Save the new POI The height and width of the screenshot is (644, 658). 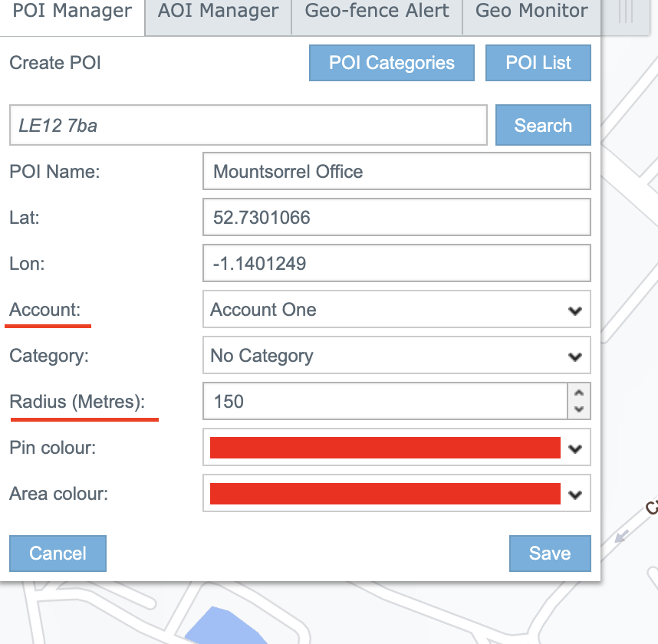549,554
